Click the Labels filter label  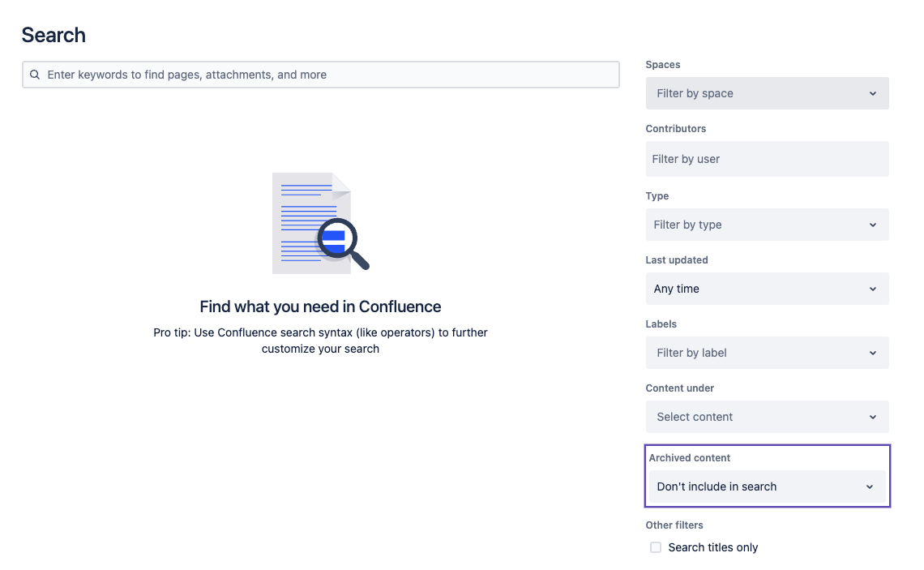point(661,324)
